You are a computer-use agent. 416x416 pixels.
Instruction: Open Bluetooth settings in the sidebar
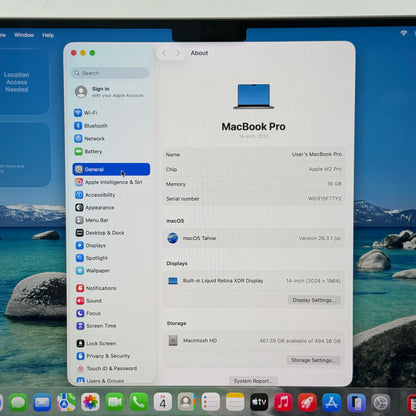pos(91,126)
